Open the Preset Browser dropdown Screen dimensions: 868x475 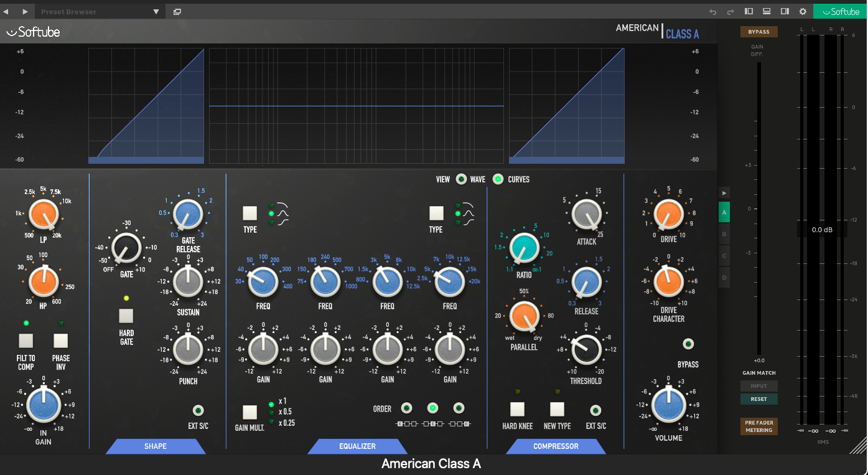click(x=100, y=12)
